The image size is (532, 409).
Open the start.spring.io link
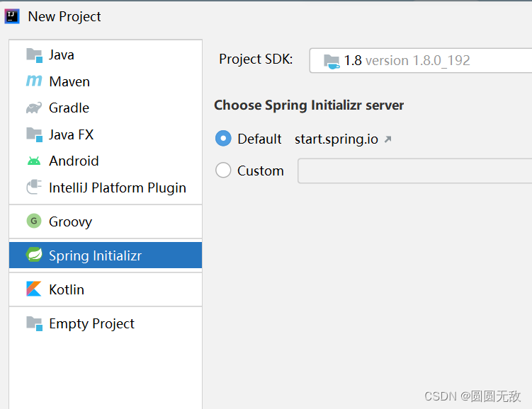click(x=336, y=139)
